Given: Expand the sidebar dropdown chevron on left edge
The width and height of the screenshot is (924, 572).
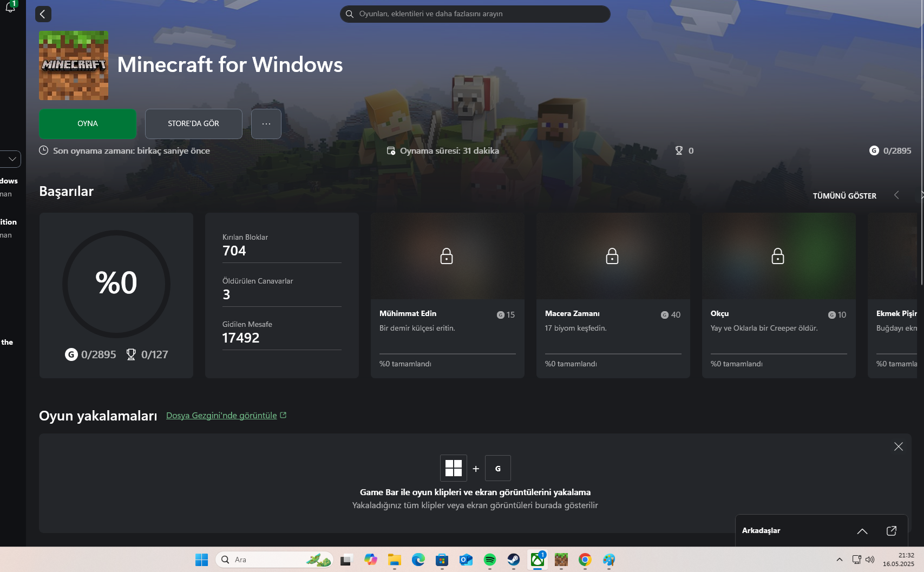Looking at the screenshot, I should [11, 159].
